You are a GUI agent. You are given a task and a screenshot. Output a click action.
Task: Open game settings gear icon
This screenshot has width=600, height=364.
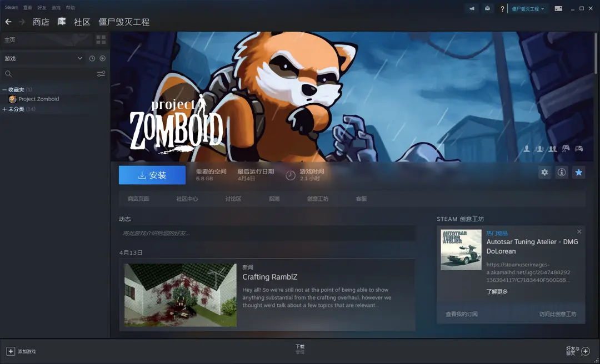click(544, 173)
